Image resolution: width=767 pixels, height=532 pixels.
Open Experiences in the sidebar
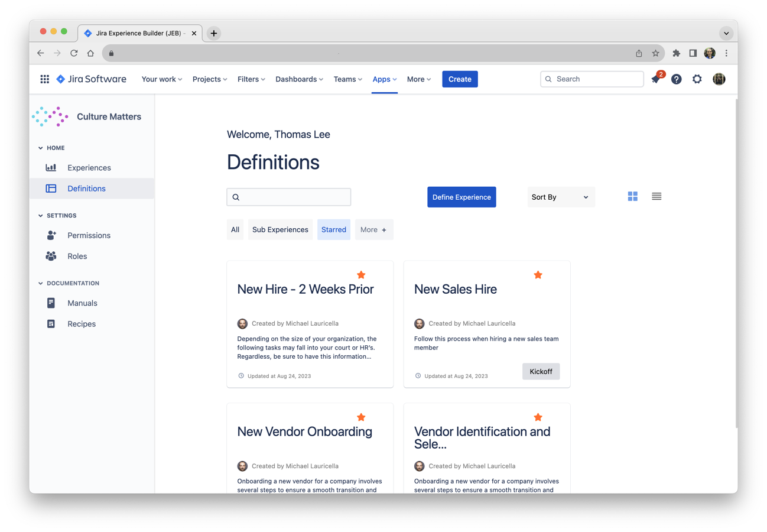[x=89, y=168]
